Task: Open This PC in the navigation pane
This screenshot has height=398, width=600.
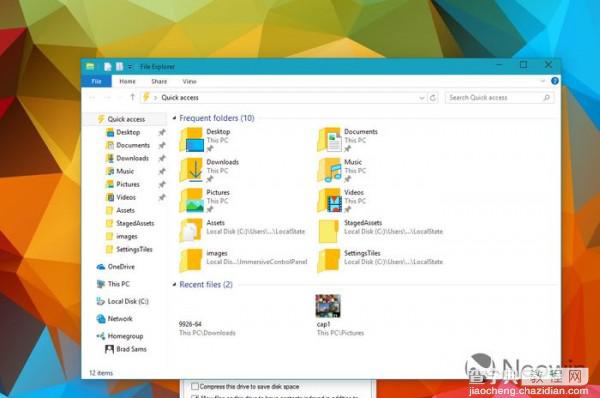Action: pyautogui.click(x=118, y=284)
